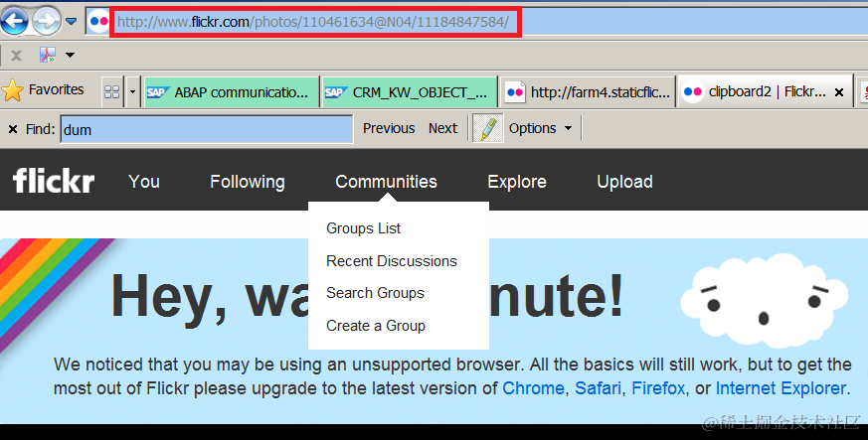Image resolution: width=868 pixels, height=440 pixels.
Task: Click Next in the Find bar
Action: (442, 128)
